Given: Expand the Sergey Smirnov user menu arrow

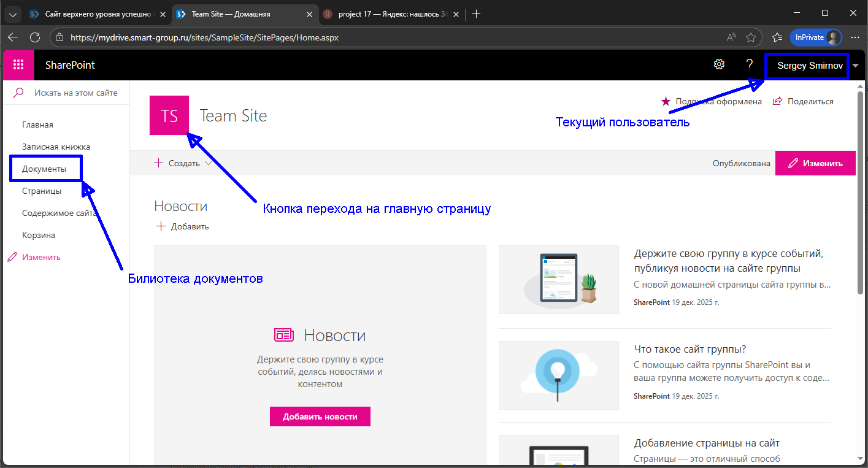Looking at the screenshot, I should point(856,66).
